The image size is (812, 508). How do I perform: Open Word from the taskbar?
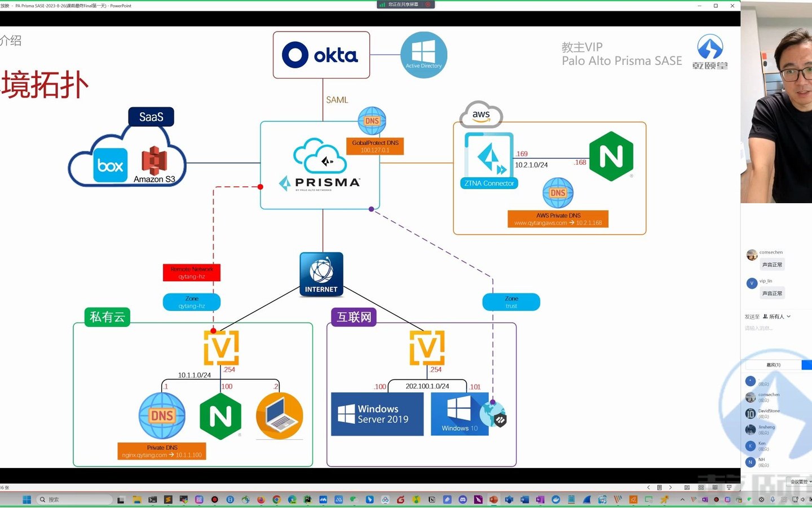pyautogui.click(x=525, y=500)
